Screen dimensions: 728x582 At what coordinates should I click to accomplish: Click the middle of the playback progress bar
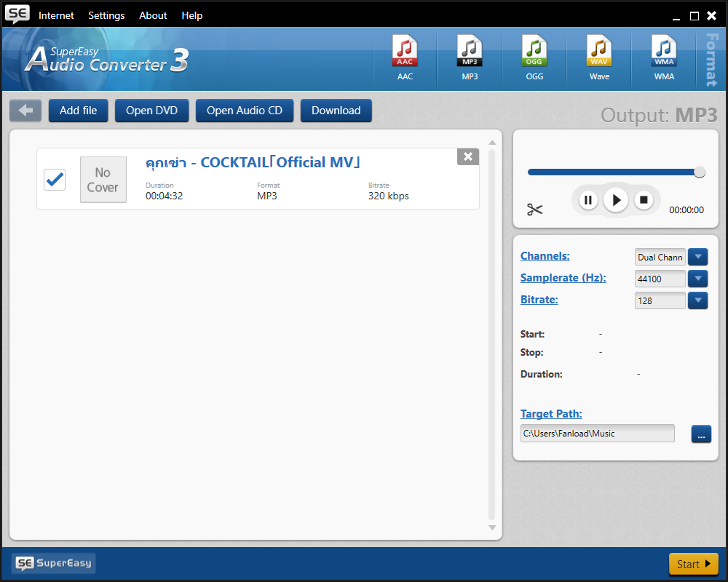[616, 172]
